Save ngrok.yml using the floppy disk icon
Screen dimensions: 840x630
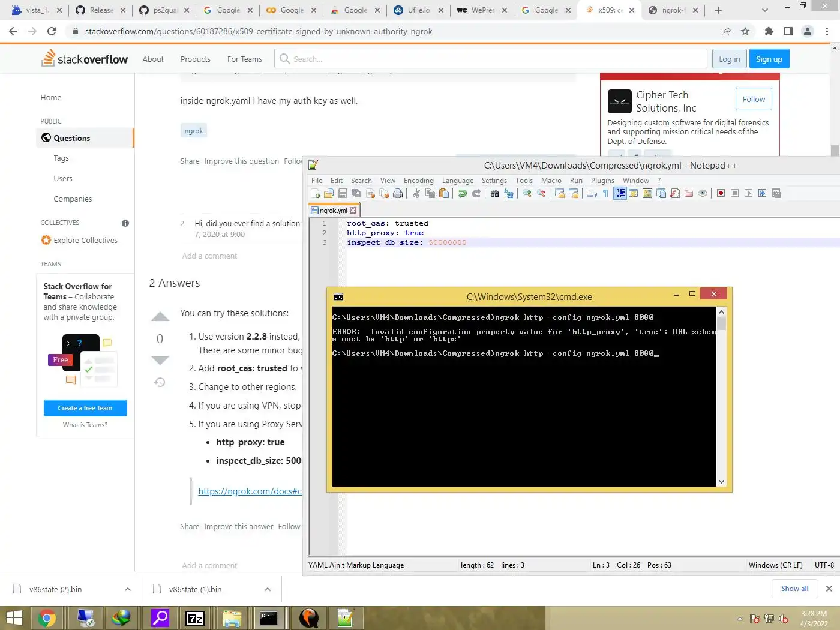click(x=343, y=193)
